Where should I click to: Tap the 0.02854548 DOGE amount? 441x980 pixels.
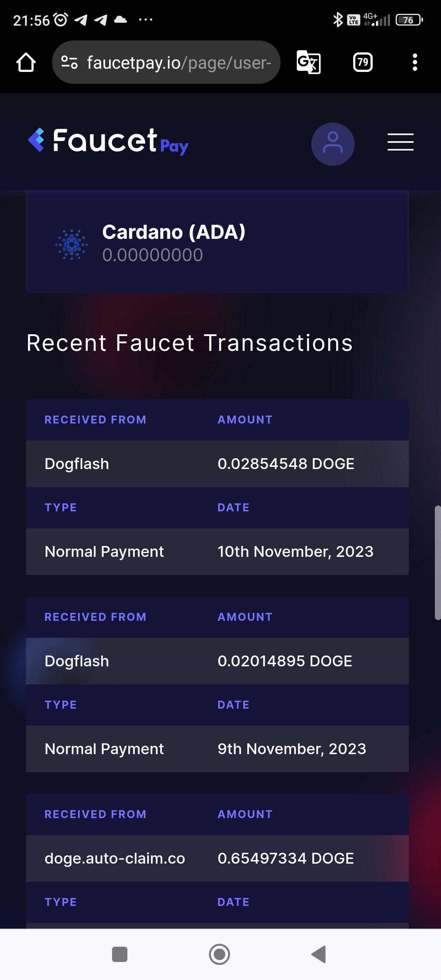coord(286,464)
